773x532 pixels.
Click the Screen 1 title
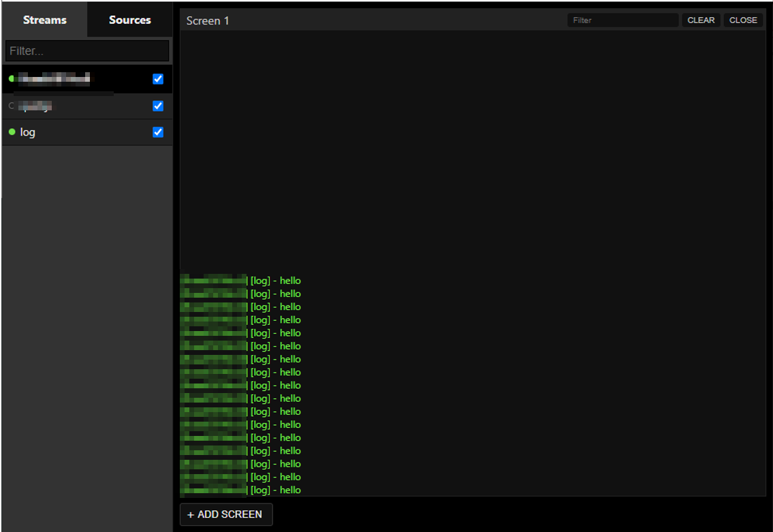[x=208, y=20]
